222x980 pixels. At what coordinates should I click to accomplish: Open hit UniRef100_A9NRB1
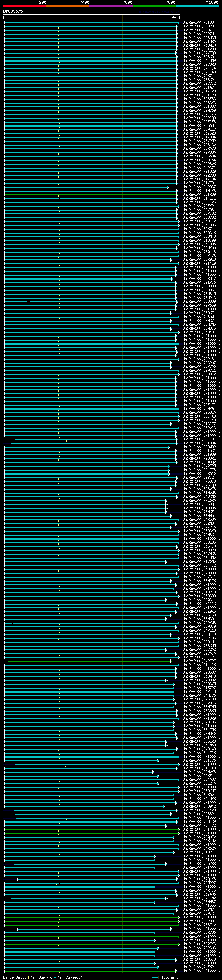[199, 26]
